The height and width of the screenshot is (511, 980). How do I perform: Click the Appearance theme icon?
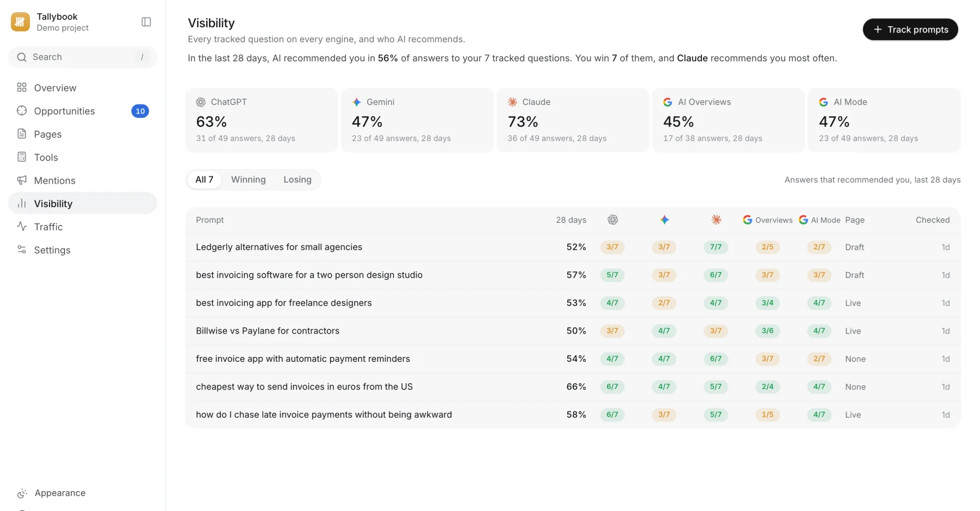(x=22, y=493)
